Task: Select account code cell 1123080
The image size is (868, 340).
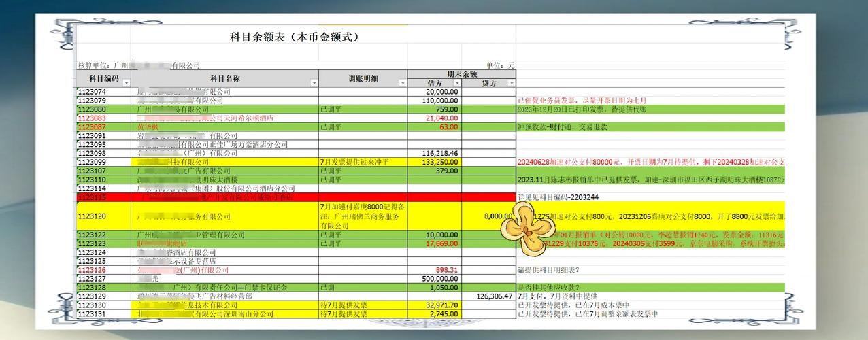Action: 103,109
